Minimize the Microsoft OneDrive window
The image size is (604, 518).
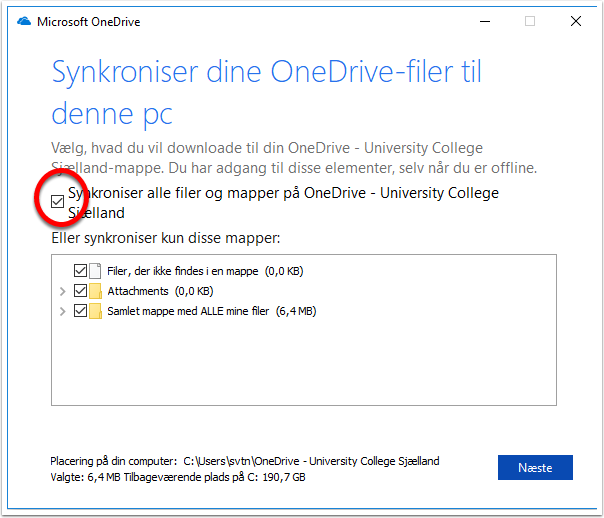(485, 21)
